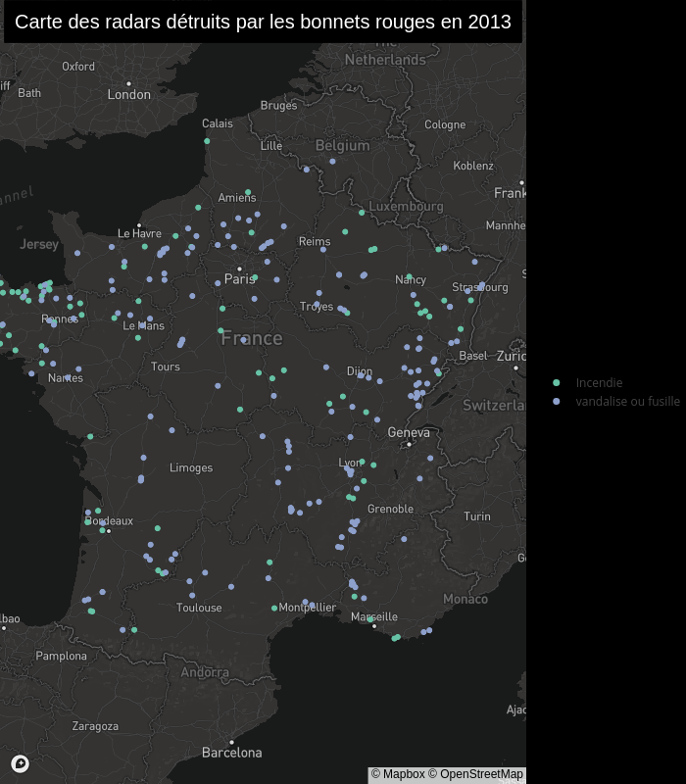The height and width of the screenshot is (784, 686).
Task: Toggle the 'vandalise ou fusille' trace
Action: click(x=627, y=402)
